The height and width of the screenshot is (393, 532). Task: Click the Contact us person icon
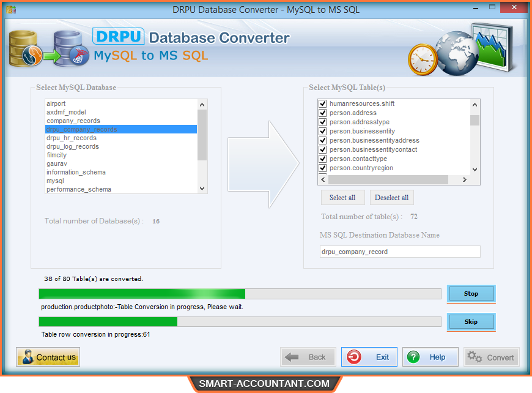coord(28,357)
